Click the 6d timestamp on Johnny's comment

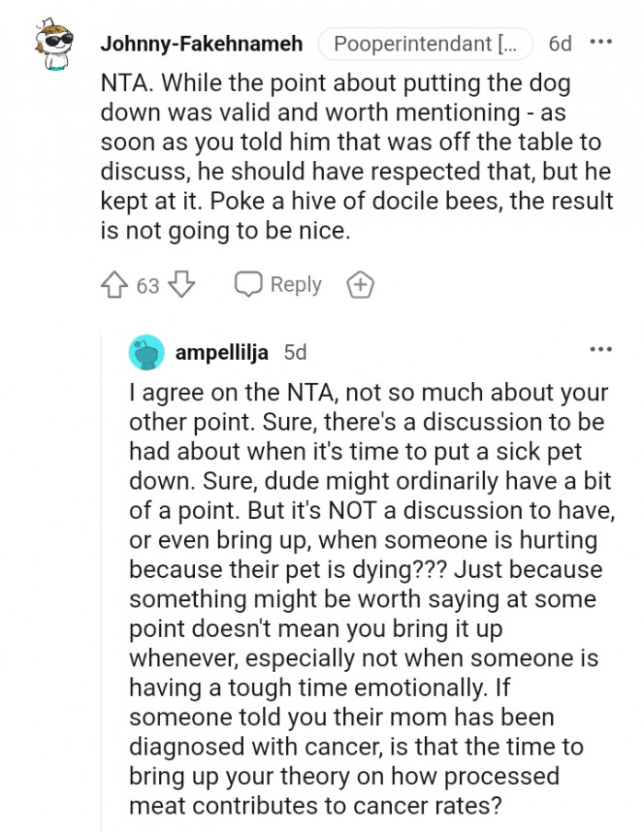pyautogui.click(x=559, y=42)
